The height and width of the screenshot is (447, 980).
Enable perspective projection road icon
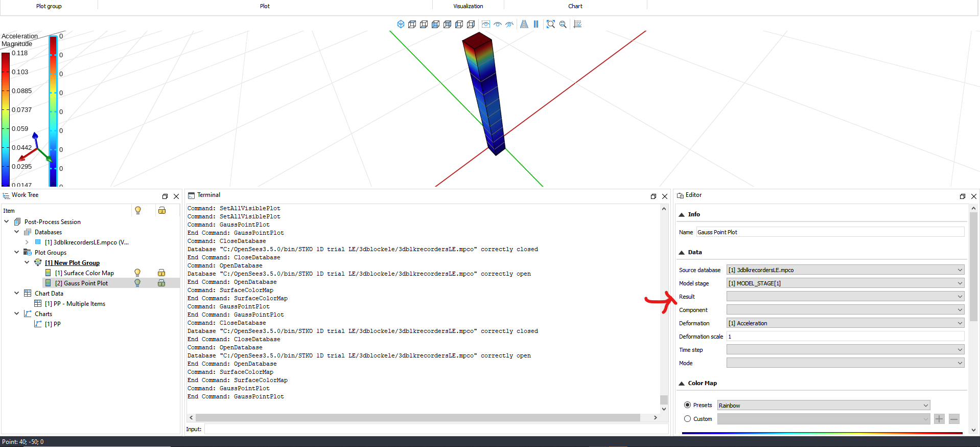point(524,24)
